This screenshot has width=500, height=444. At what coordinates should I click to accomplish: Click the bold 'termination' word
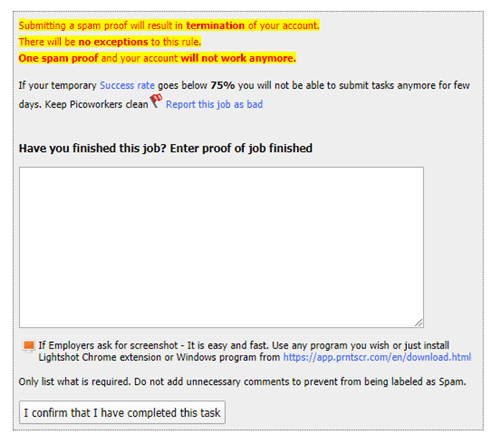[x=215, y=25]
